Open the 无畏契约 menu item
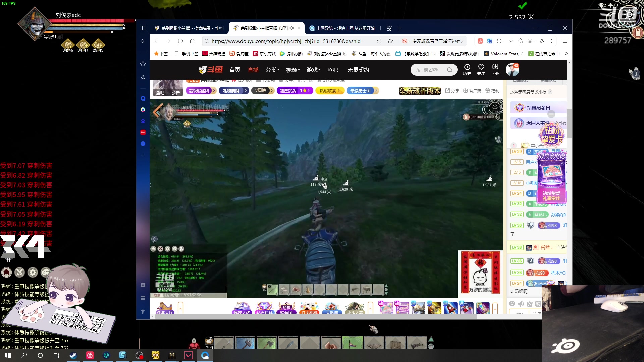The height and width of the screenshot is (362, 644). (358, 70)
